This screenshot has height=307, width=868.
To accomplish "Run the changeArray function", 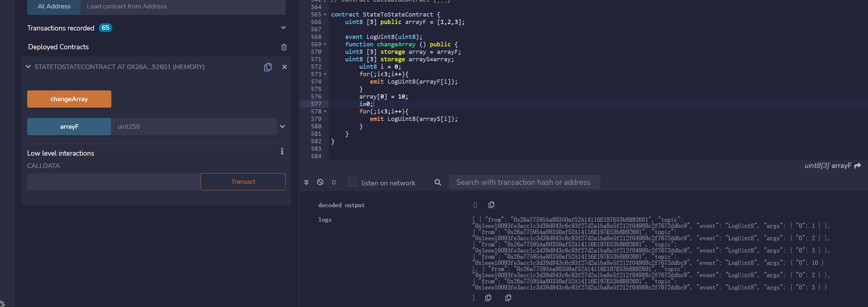I will pyautogui.click(x=69, y=99).
